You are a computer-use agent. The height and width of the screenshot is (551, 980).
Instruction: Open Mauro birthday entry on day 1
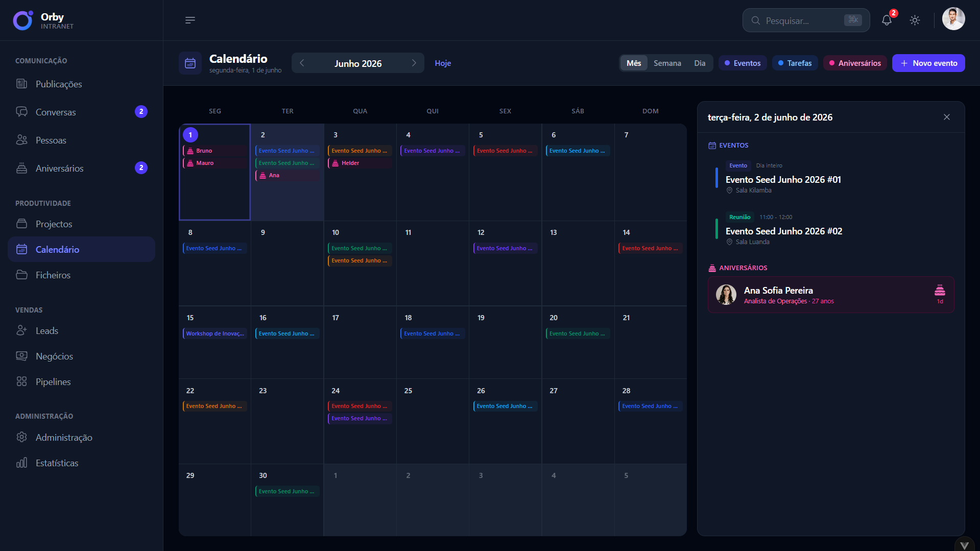tap(215, 163)
